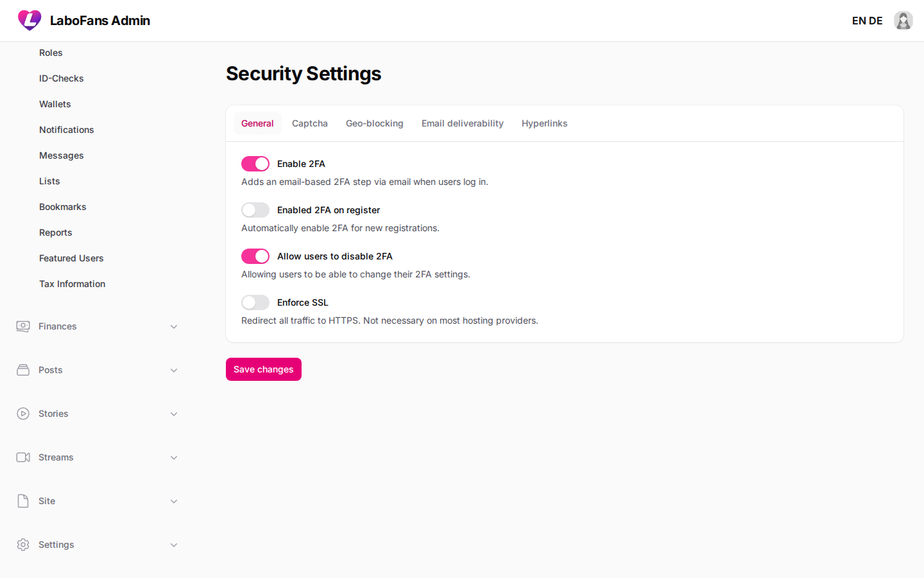
Task: Click the Security Settings heading
Action: pos(304,74)
